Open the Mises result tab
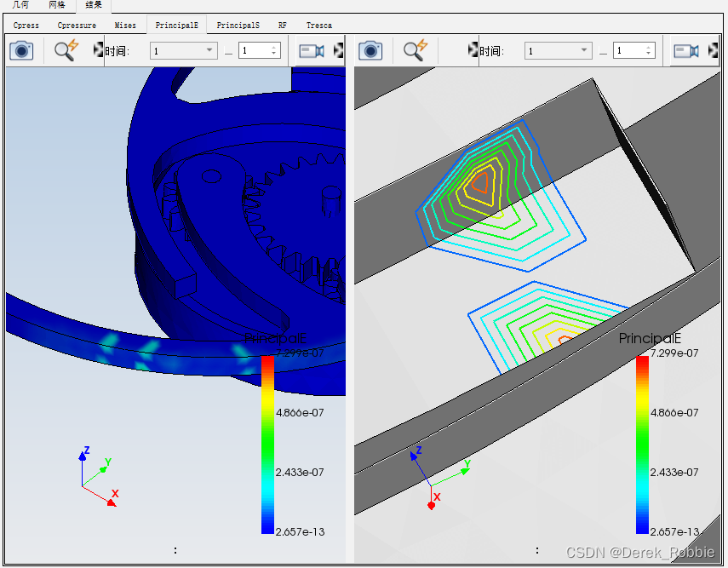This screenshot has height=568, width=728. (x=125, y=25)
